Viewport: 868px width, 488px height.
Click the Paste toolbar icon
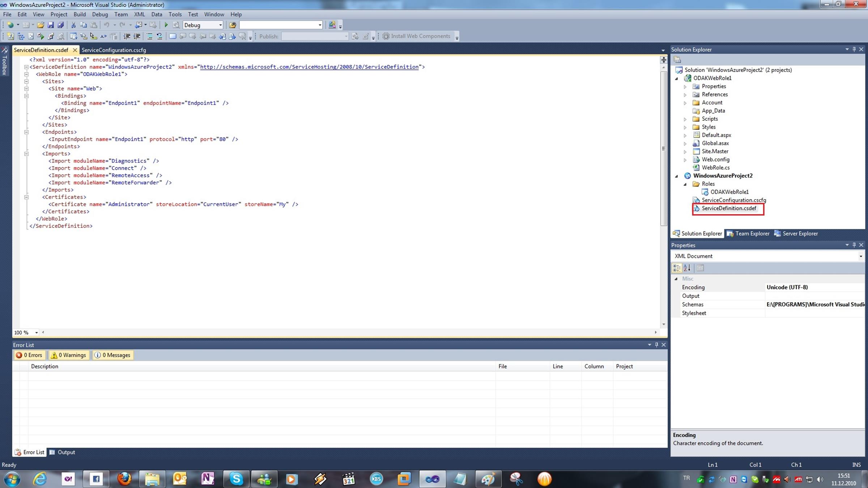[94, 25]
